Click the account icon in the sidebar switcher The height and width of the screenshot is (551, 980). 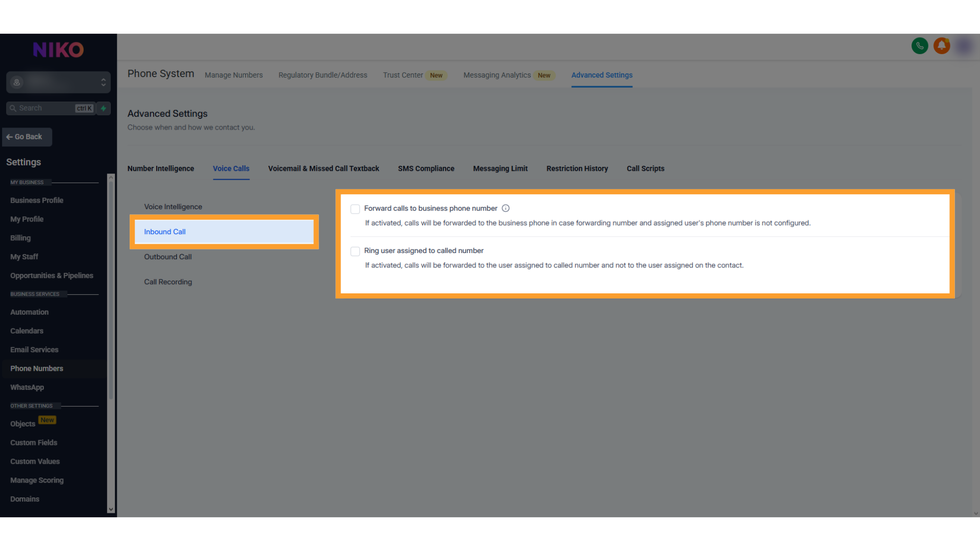click(17, 82)
